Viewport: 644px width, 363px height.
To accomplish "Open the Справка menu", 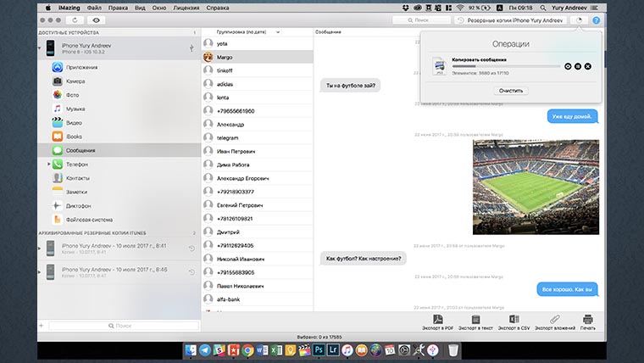I will coord(218,8).
